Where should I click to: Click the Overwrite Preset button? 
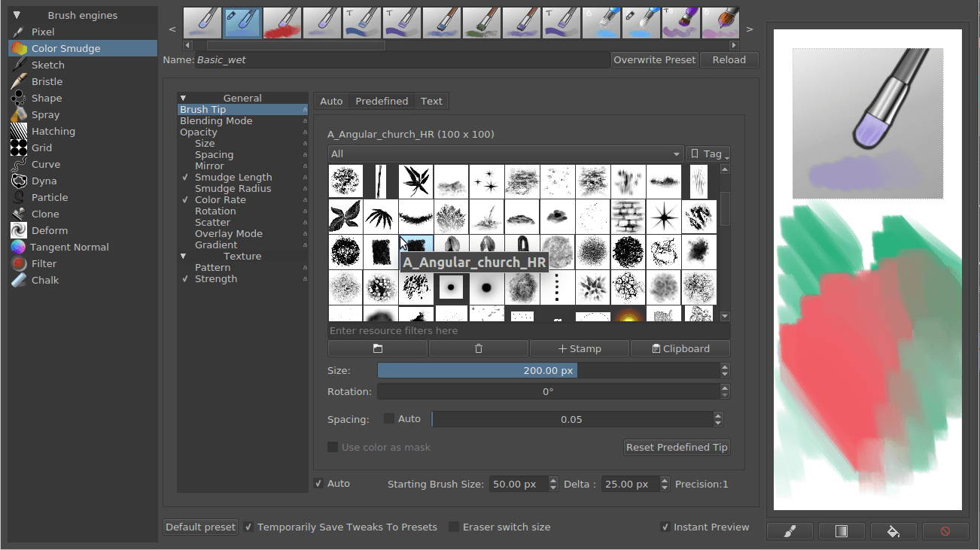(654, 60)
